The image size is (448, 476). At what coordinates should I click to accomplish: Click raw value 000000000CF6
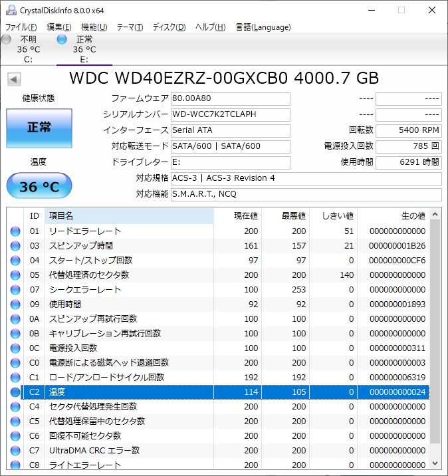pyautogui.click(x=397, y=261)
